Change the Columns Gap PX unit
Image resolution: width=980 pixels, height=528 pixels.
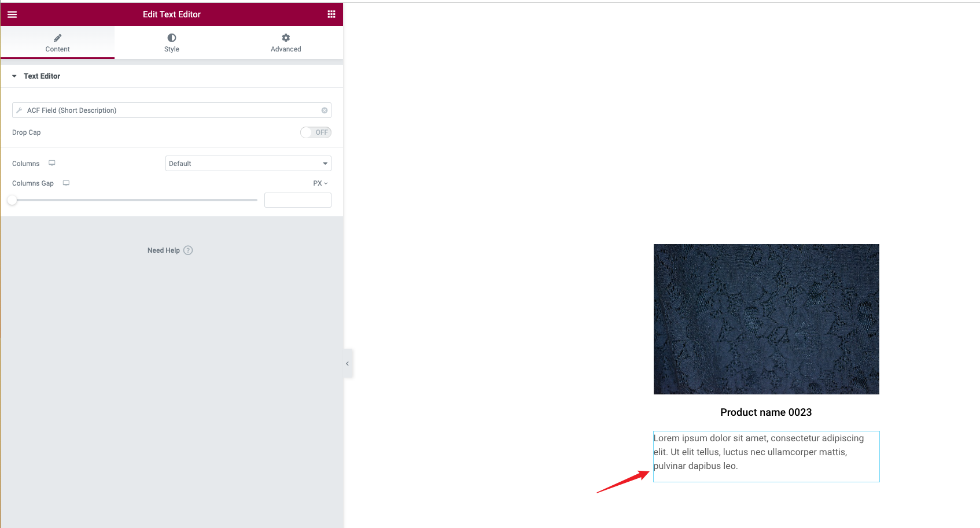coord(320,183)
